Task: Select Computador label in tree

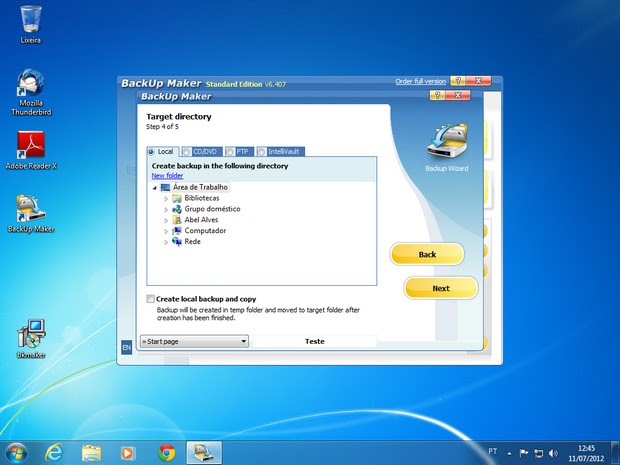Action: pos(205,231)
